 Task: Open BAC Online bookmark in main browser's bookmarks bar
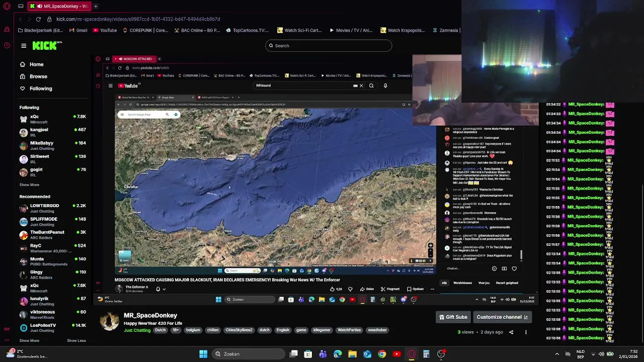coord(197,30)
